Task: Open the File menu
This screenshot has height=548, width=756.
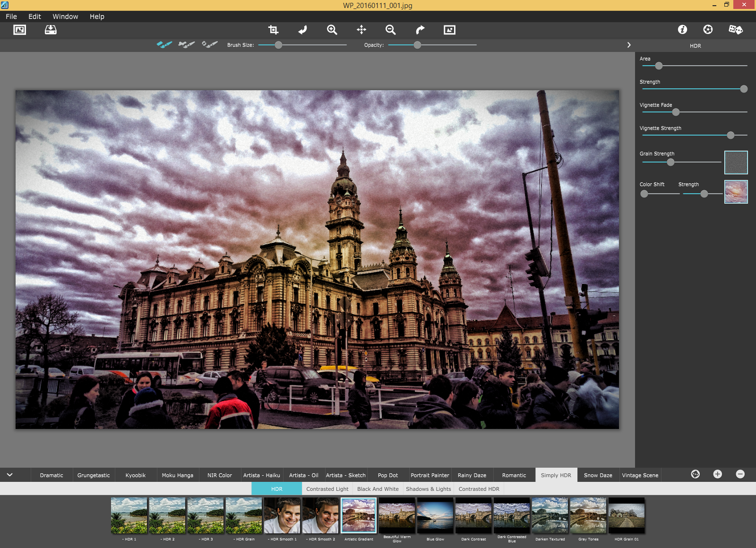Action: point(11,17)
